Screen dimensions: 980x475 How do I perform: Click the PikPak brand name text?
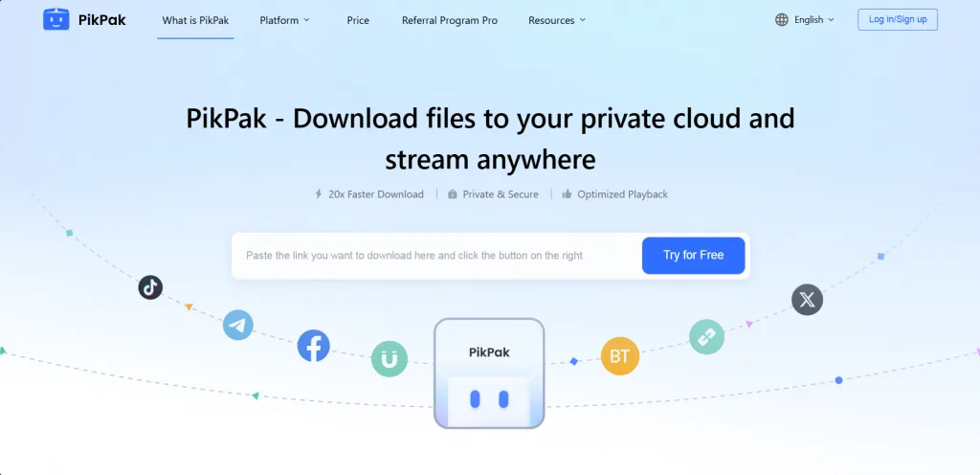101,20
